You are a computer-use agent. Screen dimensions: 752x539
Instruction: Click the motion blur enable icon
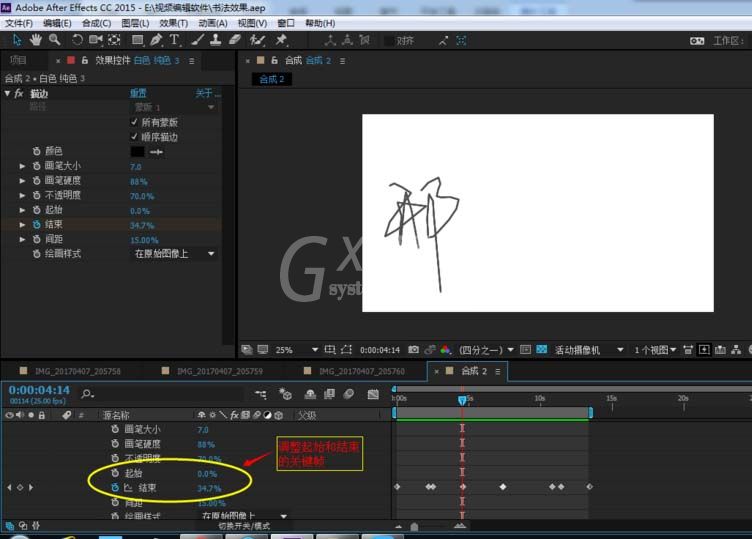(x=349, y=394)
